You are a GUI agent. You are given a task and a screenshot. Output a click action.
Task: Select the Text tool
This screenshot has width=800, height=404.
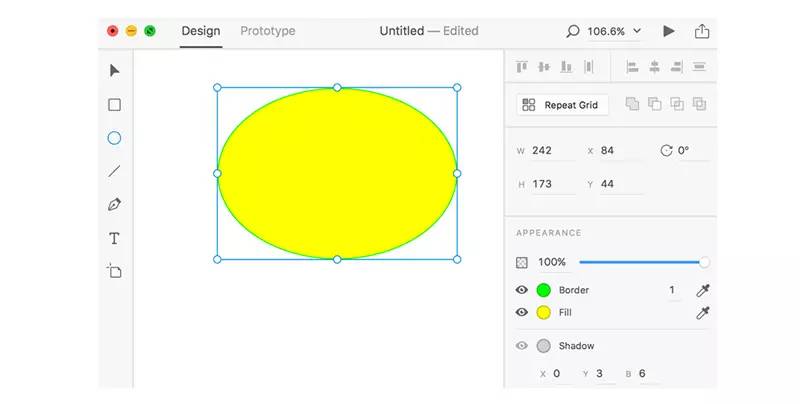click(x=114, y=238)
